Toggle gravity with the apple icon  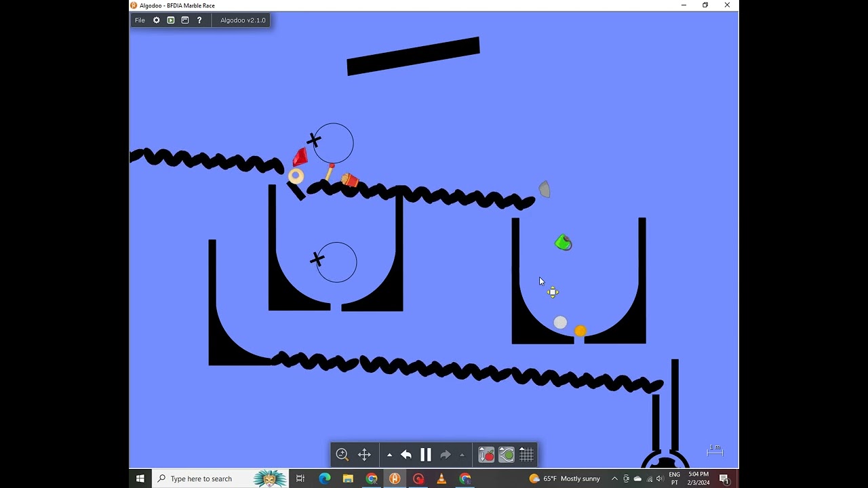[486, 455]
